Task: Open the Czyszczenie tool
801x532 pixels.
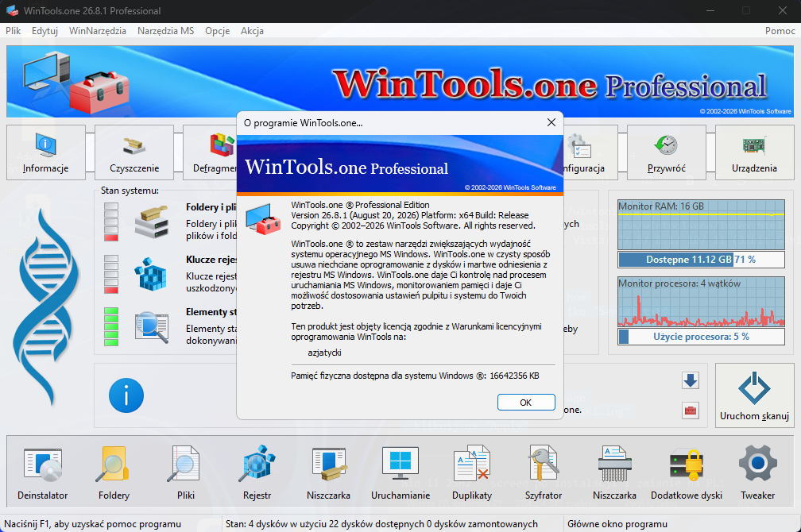Action: pos(134,152)
